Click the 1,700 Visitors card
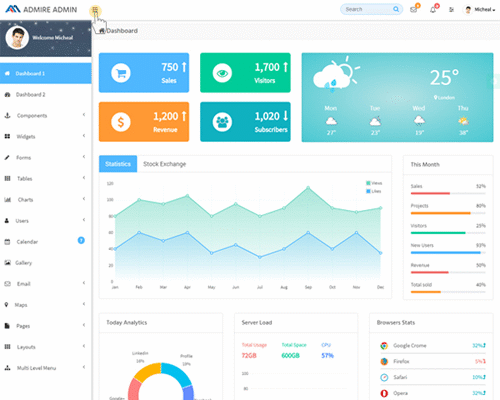This screenshot has width=500, height=400. pyautogui.click(x=245, y=73)
